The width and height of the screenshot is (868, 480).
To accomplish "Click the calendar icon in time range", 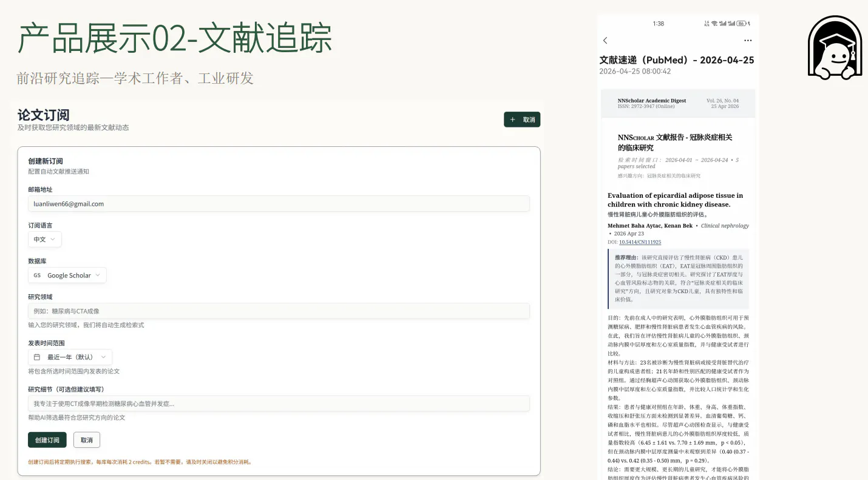I will (x=37, y=357).
